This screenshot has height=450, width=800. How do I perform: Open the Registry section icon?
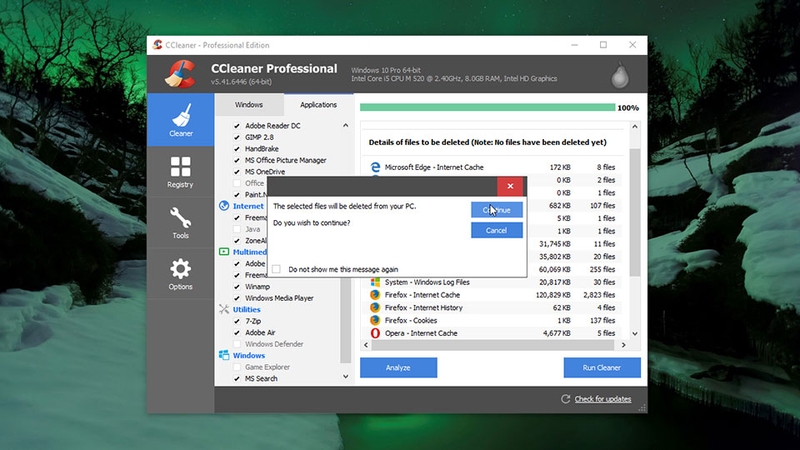point(181,167)
